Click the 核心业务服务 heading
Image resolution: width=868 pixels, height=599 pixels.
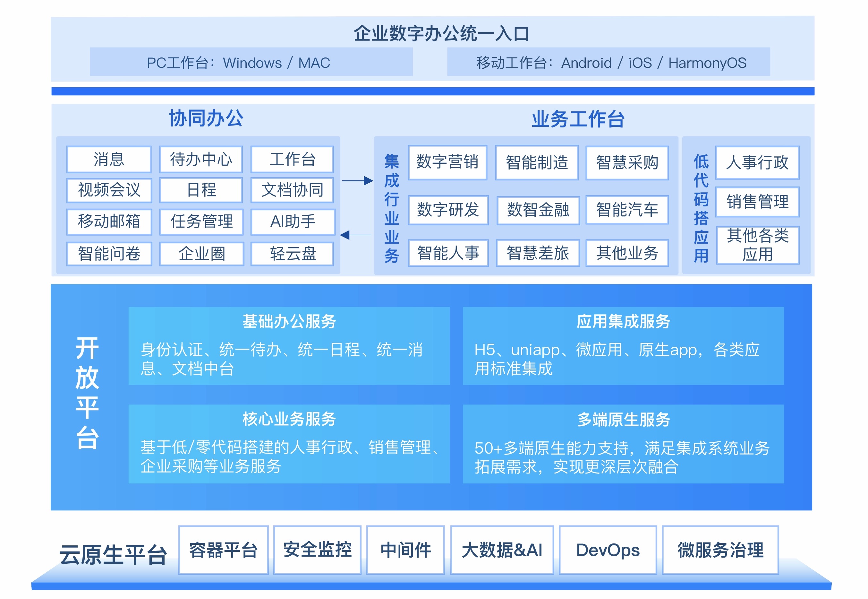pyautogui.click(x=289, y=419)
